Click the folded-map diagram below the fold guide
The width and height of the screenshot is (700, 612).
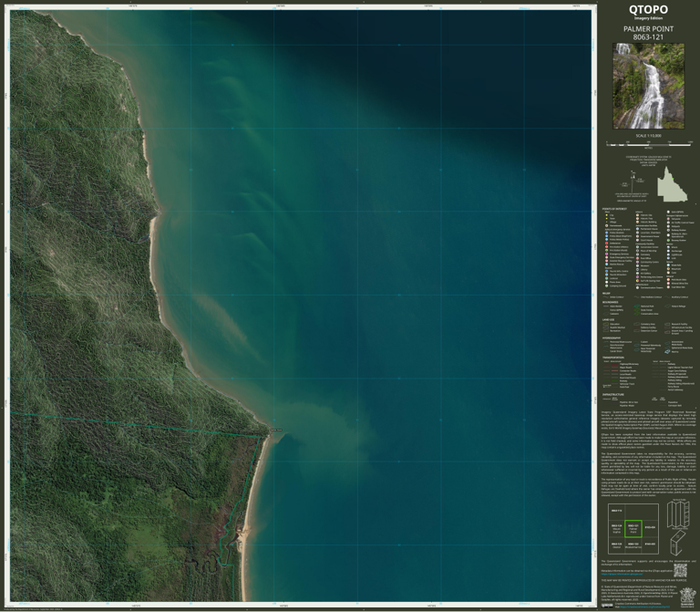(x=677, y=543)
